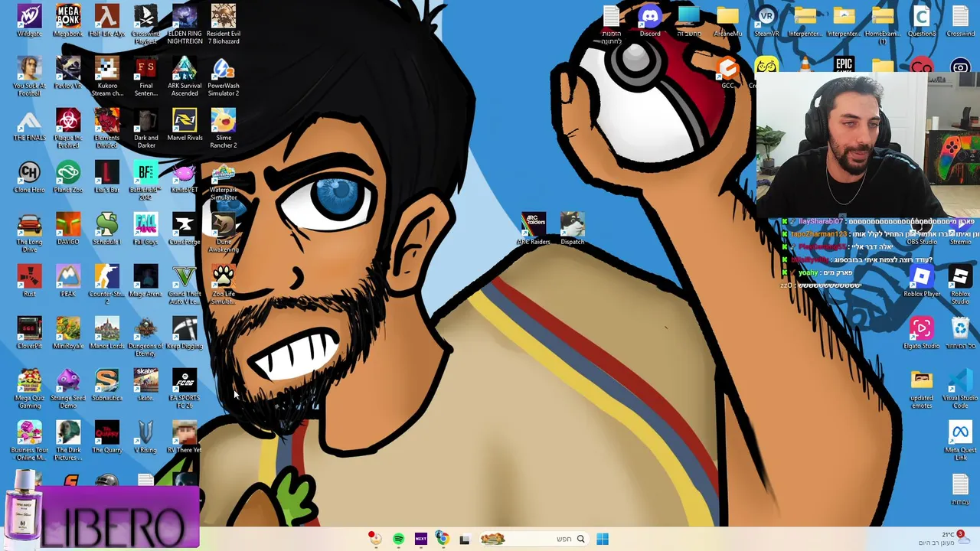Open the Dark and Darker shortcut
Screen dimensions: 980x551
145,128
